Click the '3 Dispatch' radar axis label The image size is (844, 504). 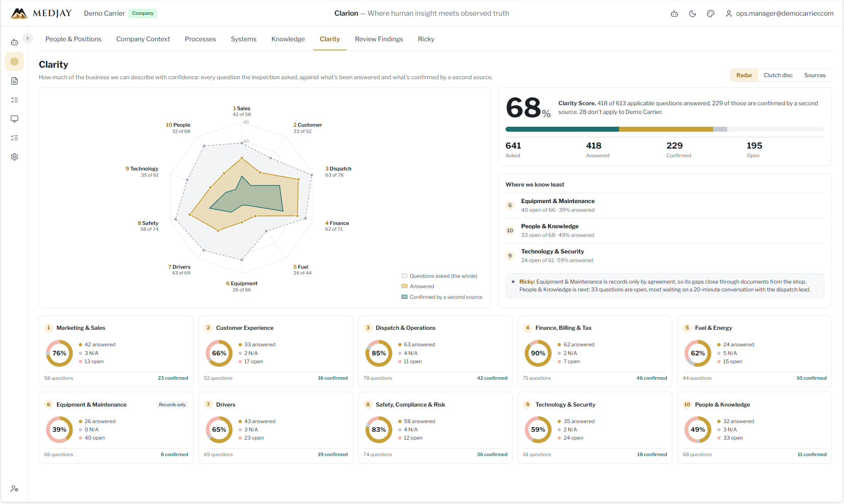338,168
